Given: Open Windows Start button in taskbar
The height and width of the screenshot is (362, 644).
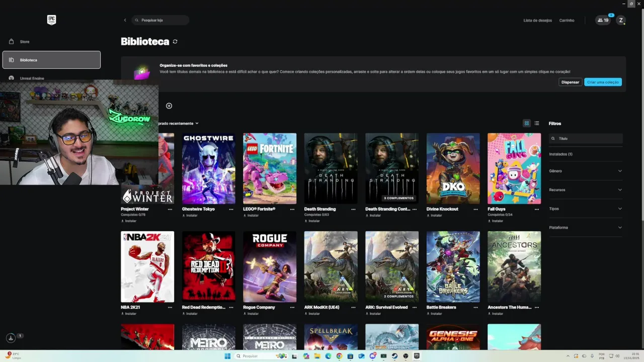Looking at the screenshot, I should tap(227, 356).
